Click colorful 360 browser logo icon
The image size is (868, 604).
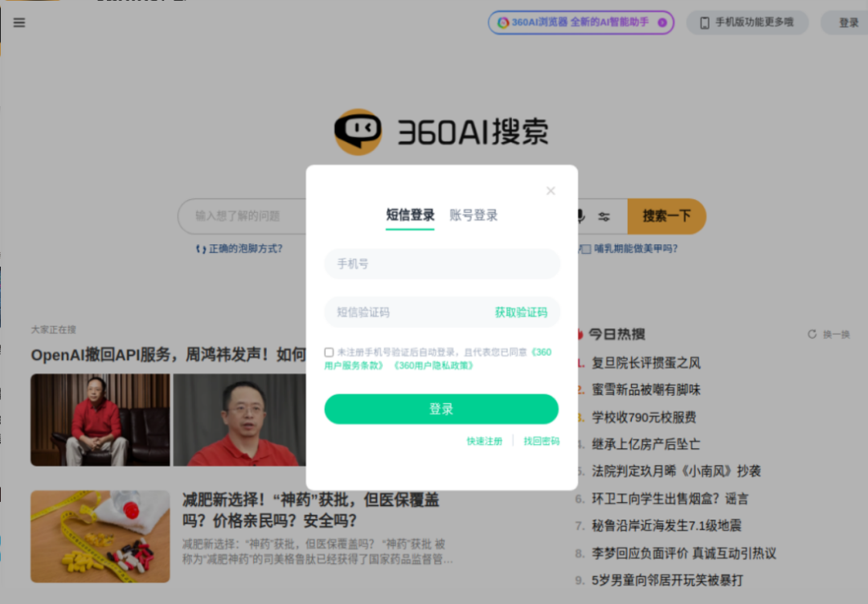[x=503, y=22]
